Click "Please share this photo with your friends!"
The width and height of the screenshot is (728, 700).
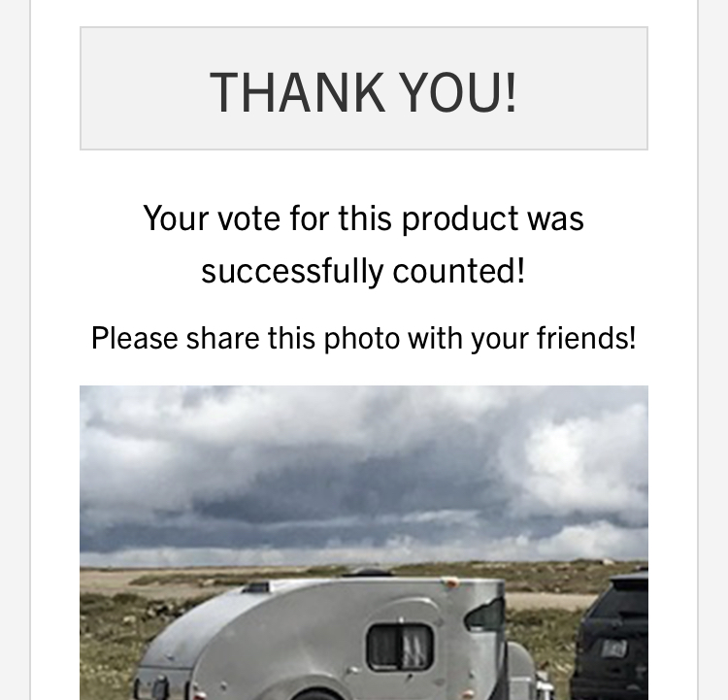tap(364, 338)
